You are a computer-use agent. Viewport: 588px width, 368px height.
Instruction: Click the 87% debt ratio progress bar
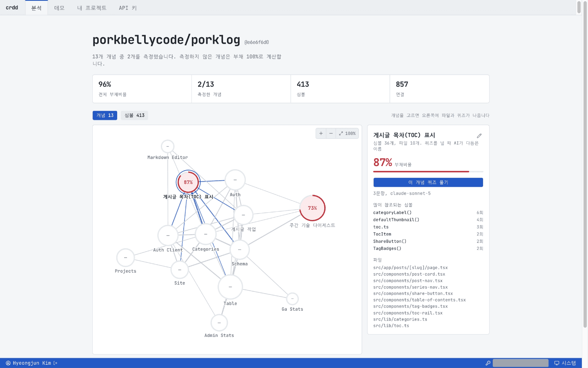click(x=428, y=172)
